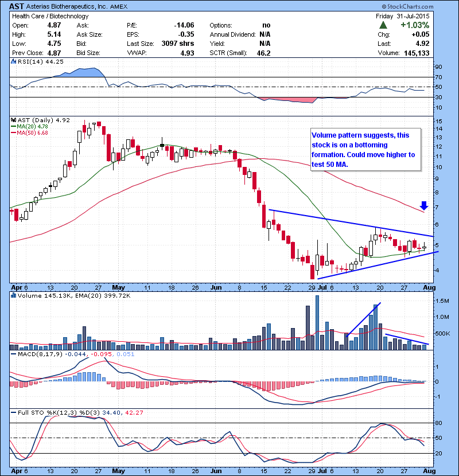This screenshot has height=476, width=459.
Task: Click the P/E value -14.06
Action: coord(184,25)
